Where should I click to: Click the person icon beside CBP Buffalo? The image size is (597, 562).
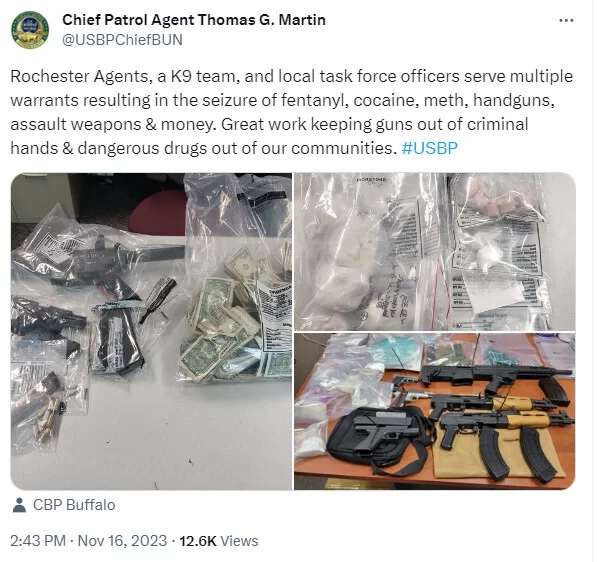(x=19, y=505)
